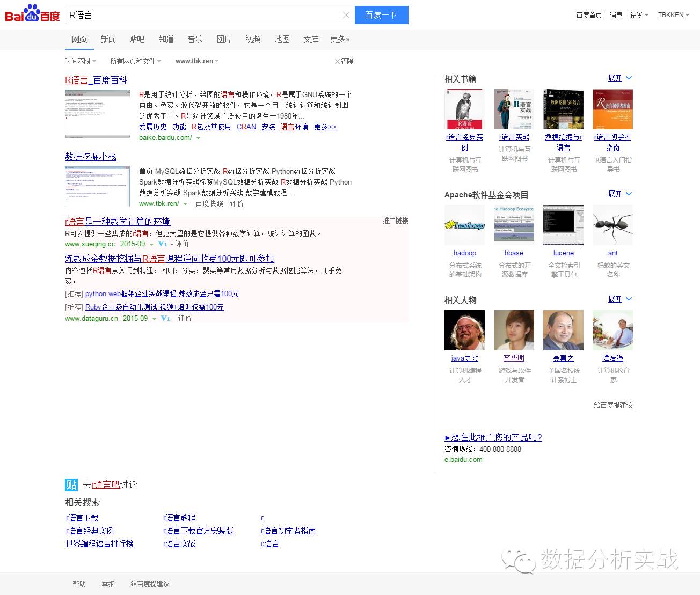
Task: Click the 李华明 portrait
Action: [514, 330]
